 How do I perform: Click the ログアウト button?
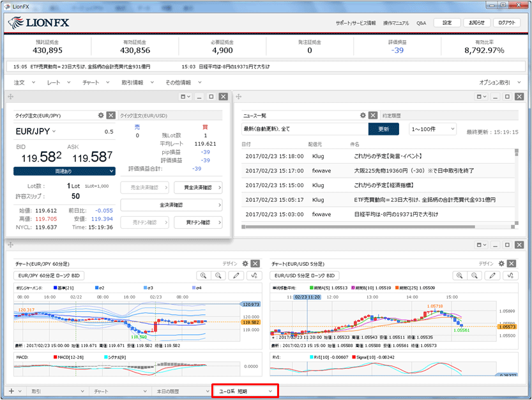[506, 23]
